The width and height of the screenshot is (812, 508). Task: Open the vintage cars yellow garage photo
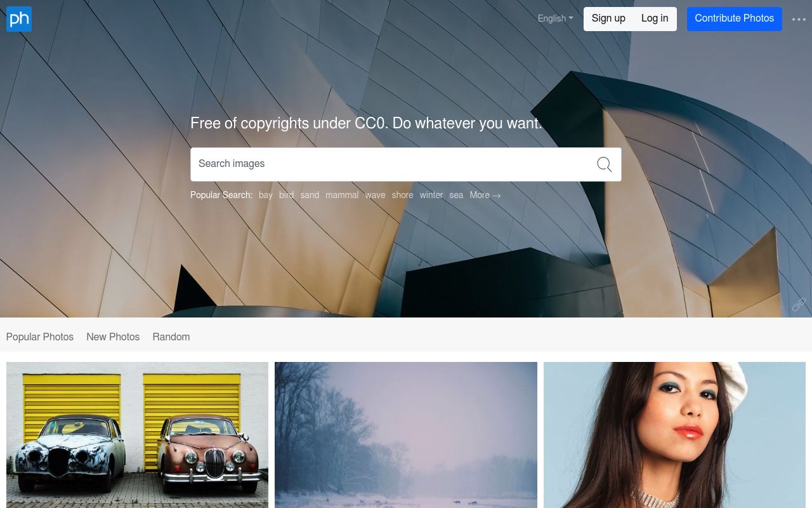coord(137,435)
